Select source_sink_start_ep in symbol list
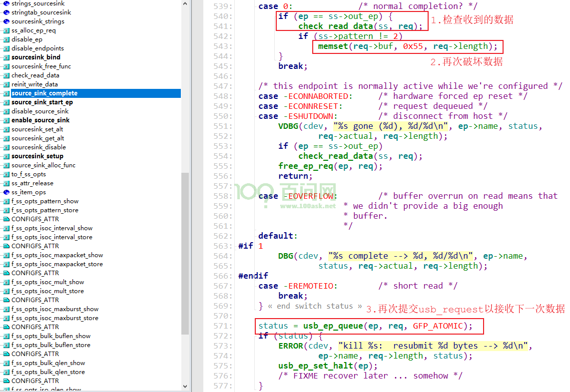This screenshot has width=570, height=392. 42,102
